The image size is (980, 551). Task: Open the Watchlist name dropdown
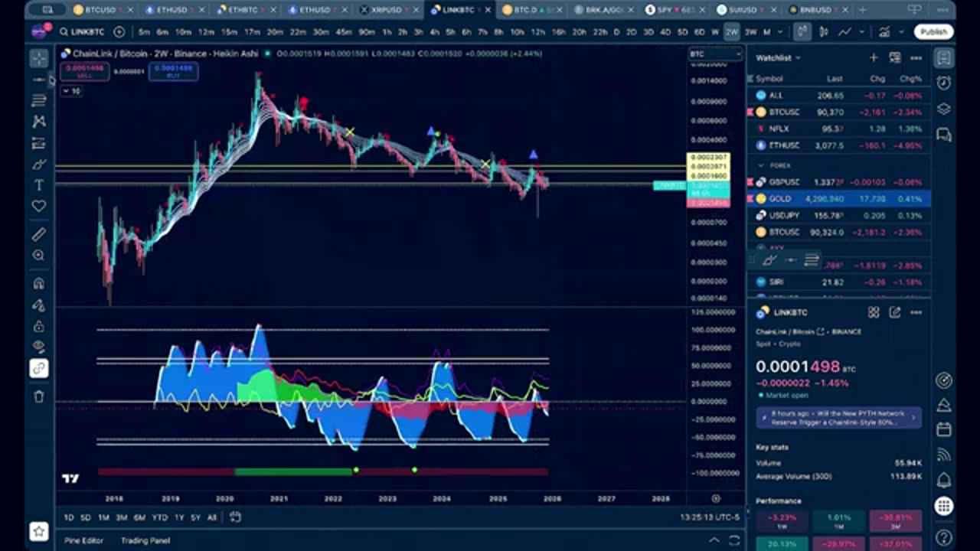[x=779, y=58]
